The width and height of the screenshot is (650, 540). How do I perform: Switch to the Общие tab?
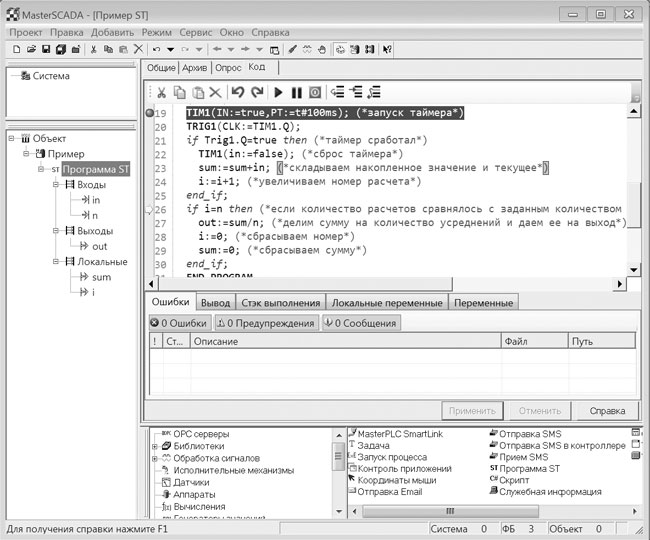pyautogui.click(x=161, y=68)
